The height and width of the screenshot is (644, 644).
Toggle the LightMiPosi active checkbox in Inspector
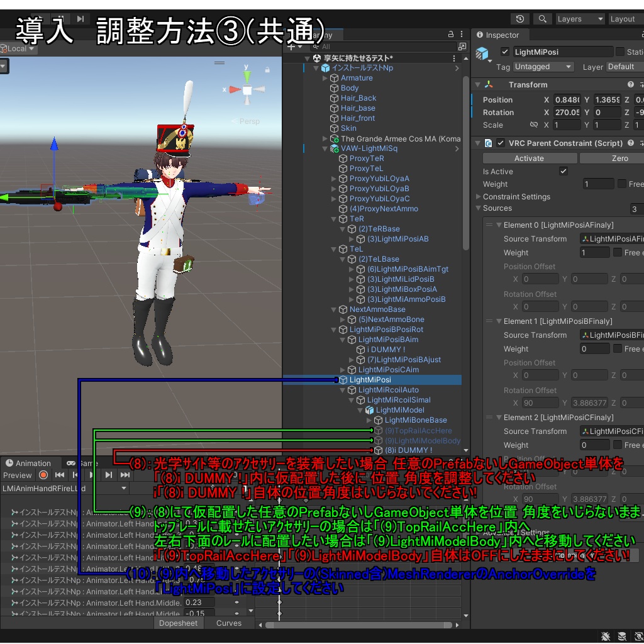505,52
